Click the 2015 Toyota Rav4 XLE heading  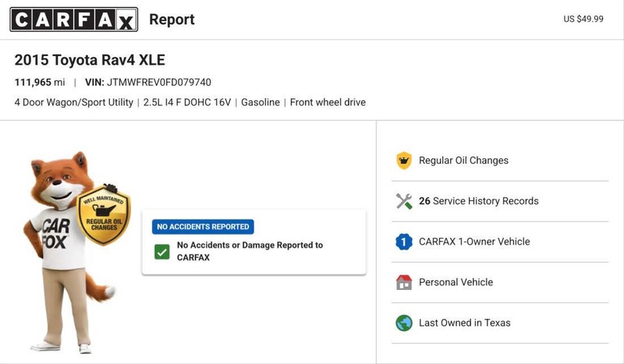pyautogui.click(x=90, y=60)
